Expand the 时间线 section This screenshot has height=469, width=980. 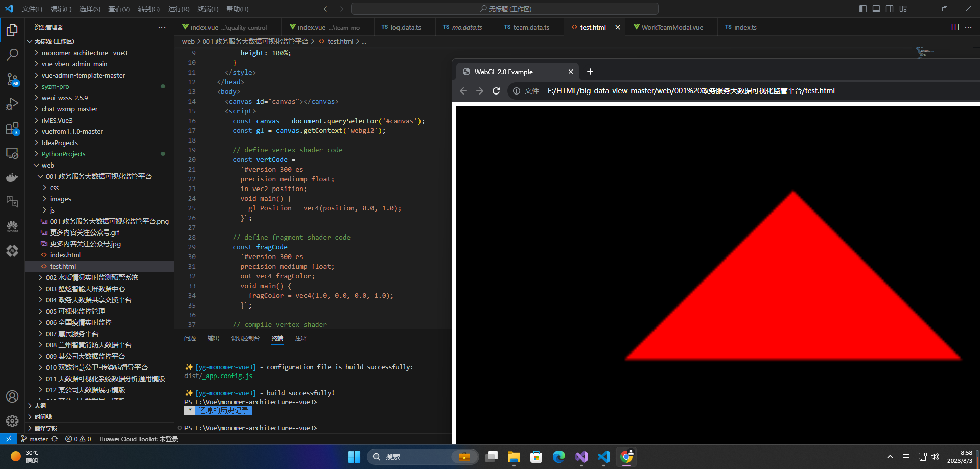[99, 417]
